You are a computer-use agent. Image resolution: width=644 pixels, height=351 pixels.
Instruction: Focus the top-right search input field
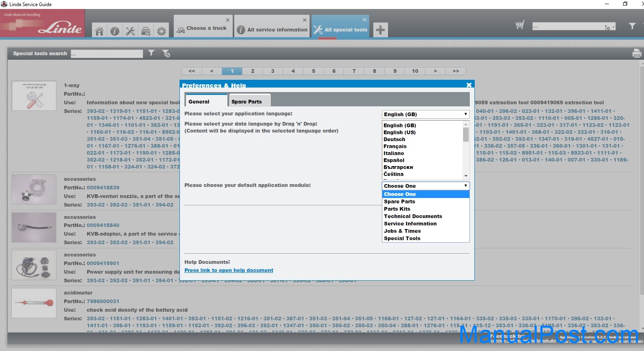pos(568,27)
